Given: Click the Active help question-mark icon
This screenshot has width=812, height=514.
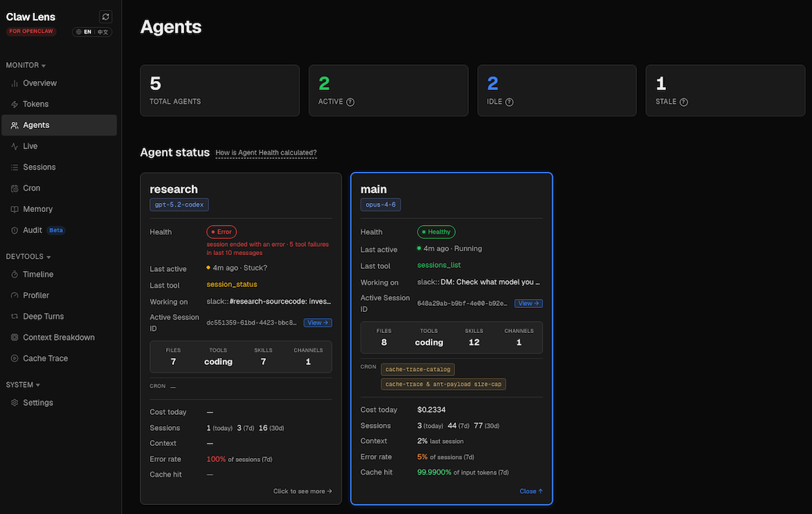Looking at the screenshot, I should coord(351,102).
